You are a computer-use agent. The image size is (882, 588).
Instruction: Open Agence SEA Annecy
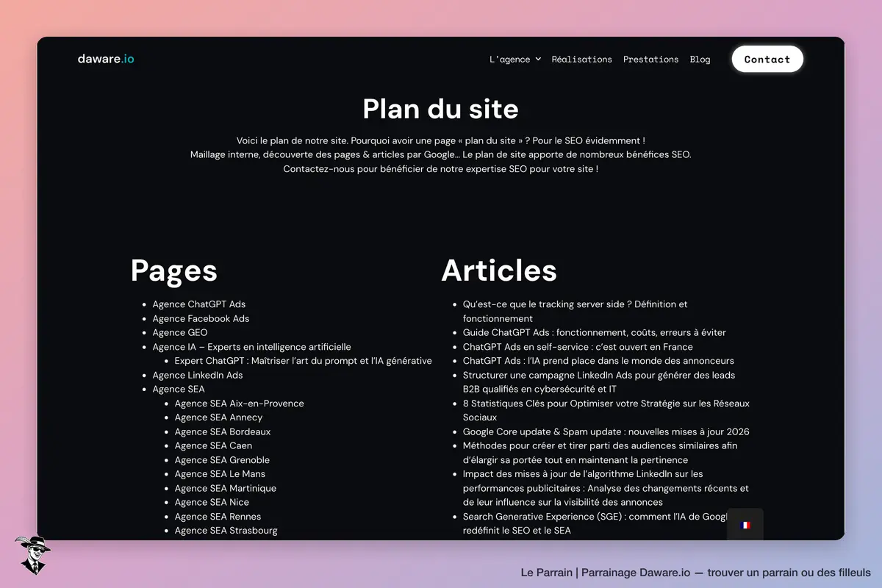218,417
